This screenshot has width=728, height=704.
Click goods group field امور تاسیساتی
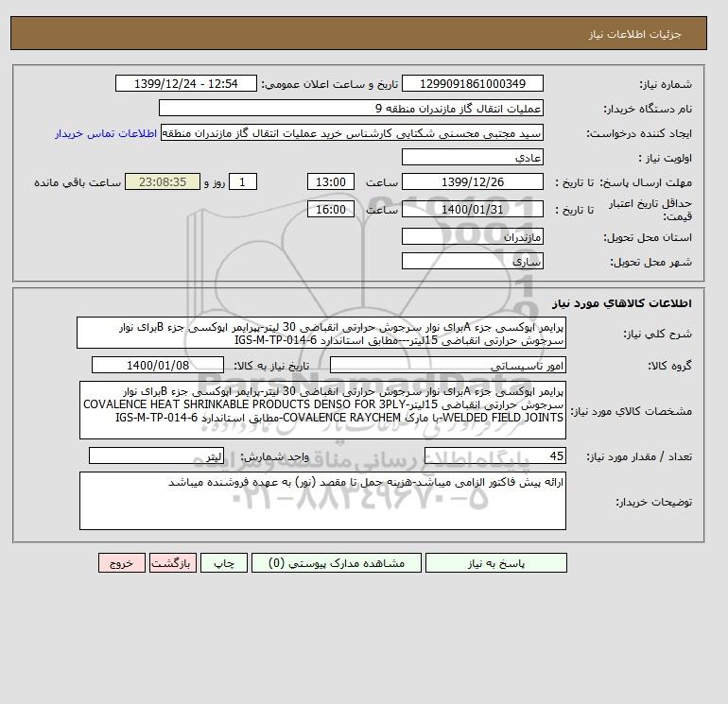point(447,365)
